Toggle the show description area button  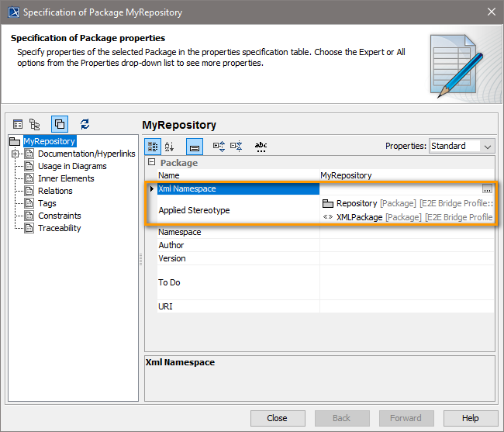coord(195,146)
